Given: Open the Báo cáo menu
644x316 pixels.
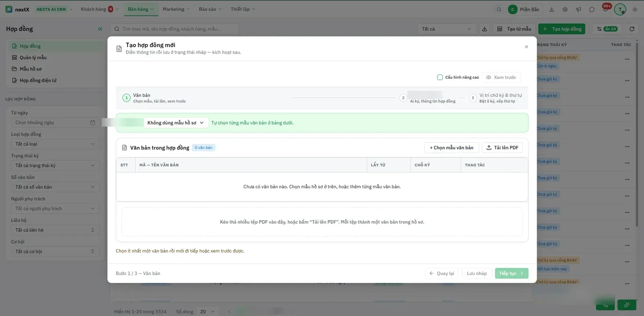Looking at the screenshot, I should [210, 9].
